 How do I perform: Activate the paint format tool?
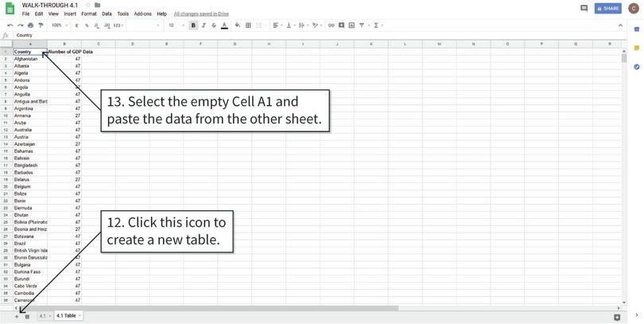tap(41, 25)
